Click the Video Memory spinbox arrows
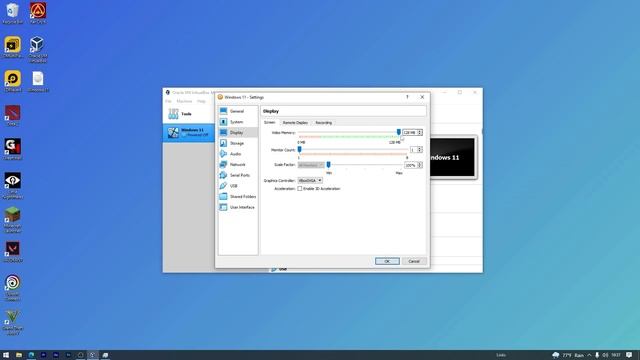Viewport: 640px width, 360px height. click(420, 132)
